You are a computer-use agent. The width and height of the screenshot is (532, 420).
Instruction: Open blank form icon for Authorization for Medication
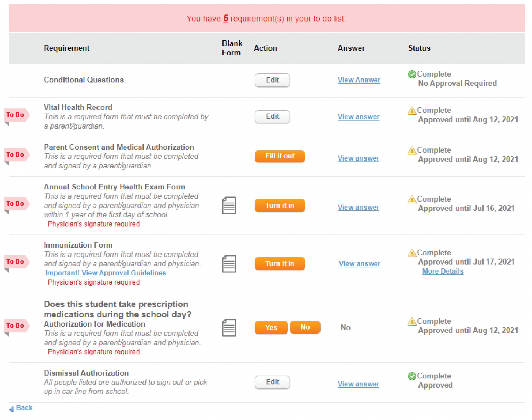point(229,328)
